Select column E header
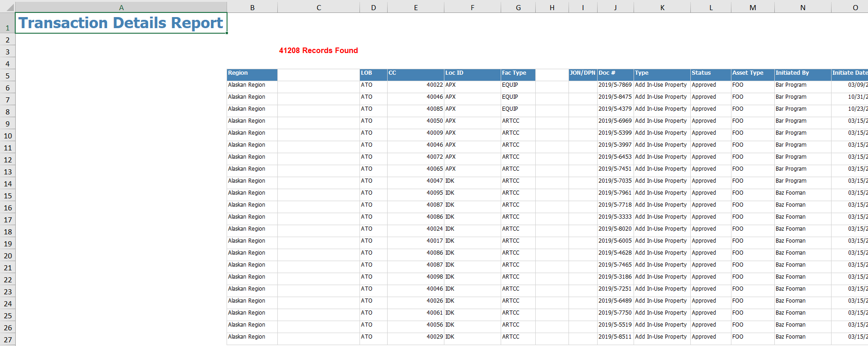 416,7
